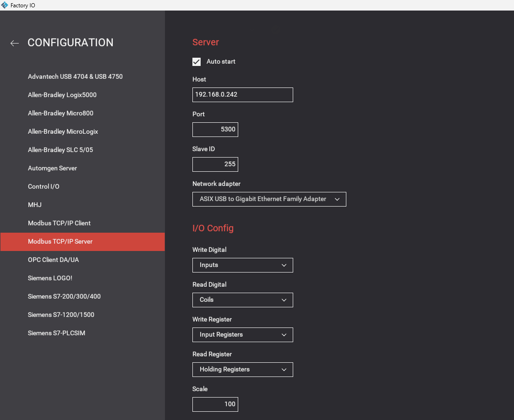
Task: Open the Write Register dropdown
Action: [243, 334]
